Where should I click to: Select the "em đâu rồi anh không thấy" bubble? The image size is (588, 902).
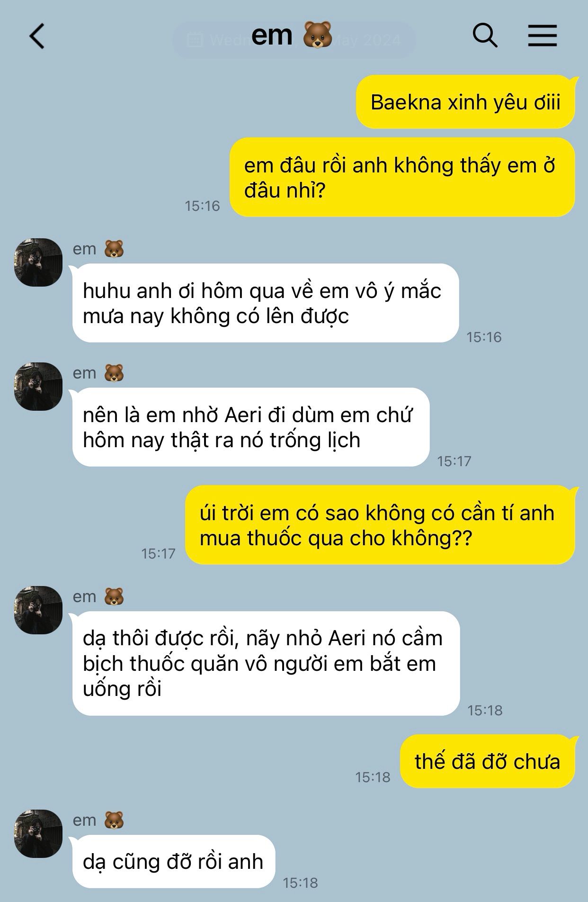(x=402, y=177)
